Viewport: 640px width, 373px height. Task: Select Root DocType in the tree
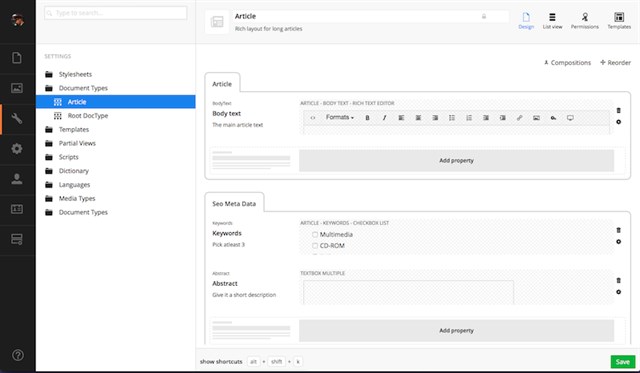88,115
